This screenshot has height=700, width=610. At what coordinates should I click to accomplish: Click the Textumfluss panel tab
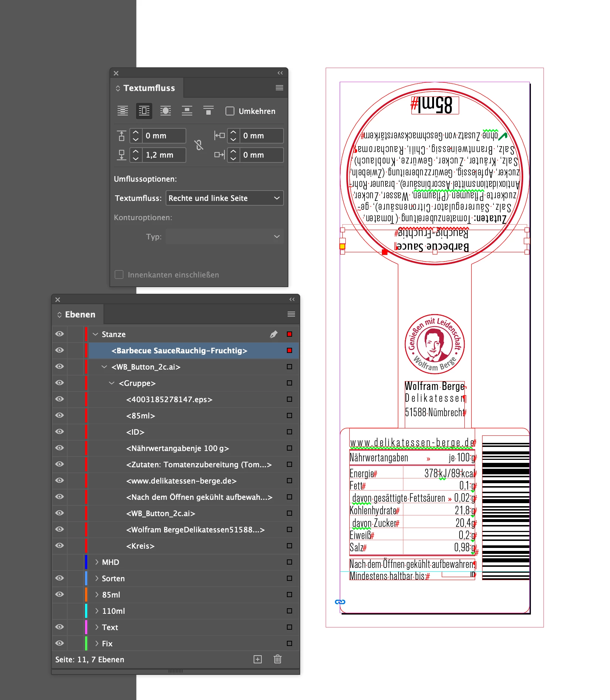147,88
